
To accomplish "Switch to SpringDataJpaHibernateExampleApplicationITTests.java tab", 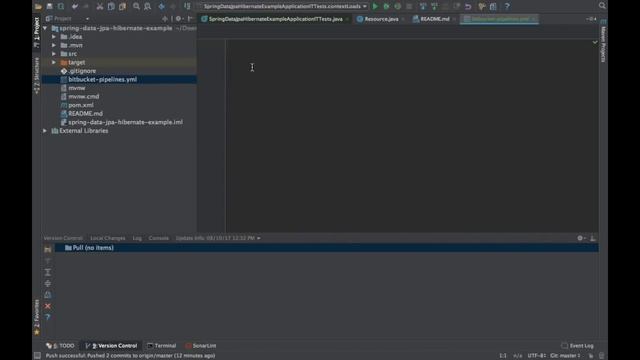I will (276, 19).
